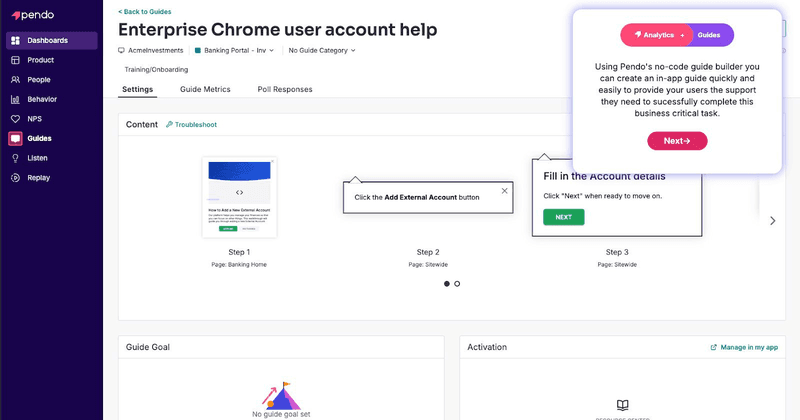
Task: Switch to the Guide Metrics tab
Action: [205, 89]
